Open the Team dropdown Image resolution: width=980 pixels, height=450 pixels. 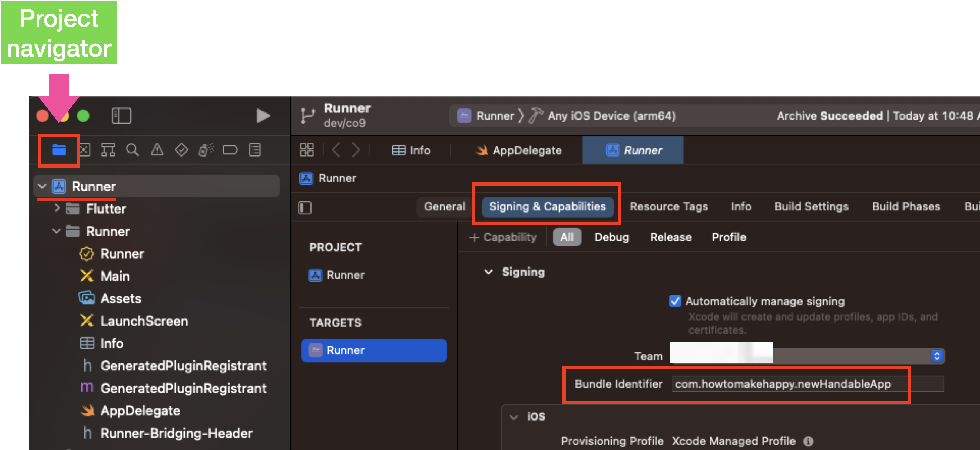pos(937,356)
